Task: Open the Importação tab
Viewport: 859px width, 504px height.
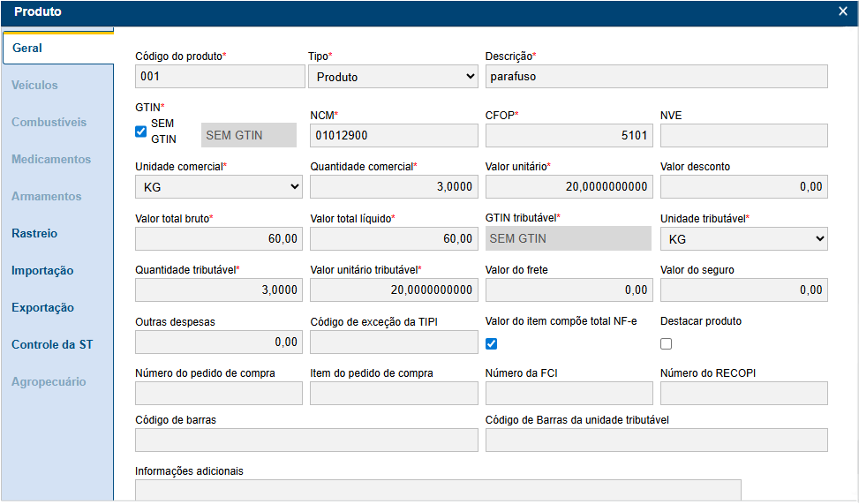Action: click(x=42, y=271)
